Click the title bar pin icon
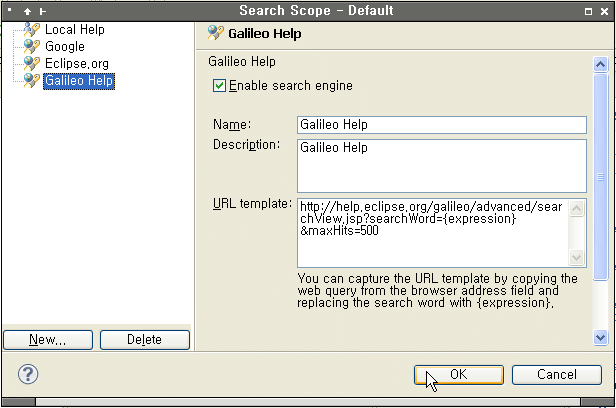Image resolution: width=616 pixels, height=408 pixels. point(42,11)
